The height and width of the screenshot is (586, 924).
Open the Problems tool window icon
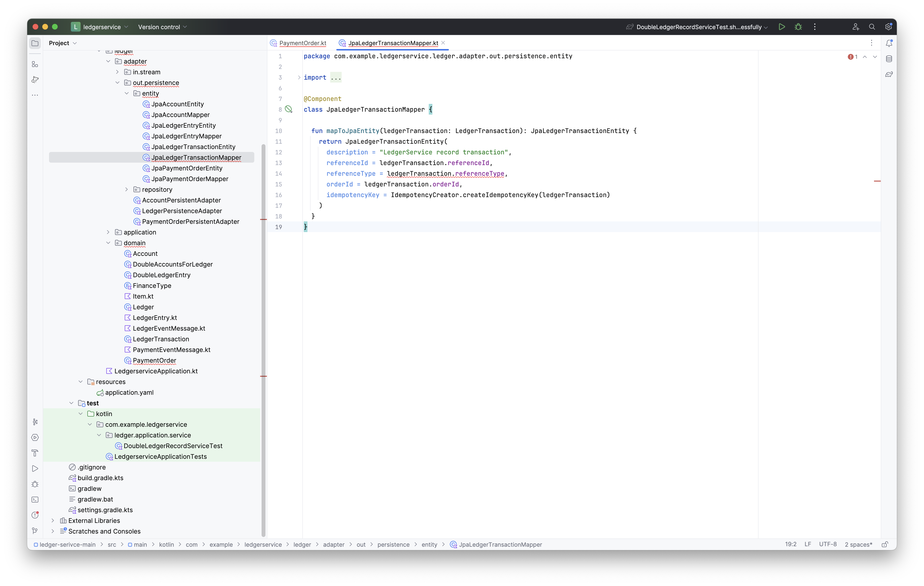click(x=35, y=515)
